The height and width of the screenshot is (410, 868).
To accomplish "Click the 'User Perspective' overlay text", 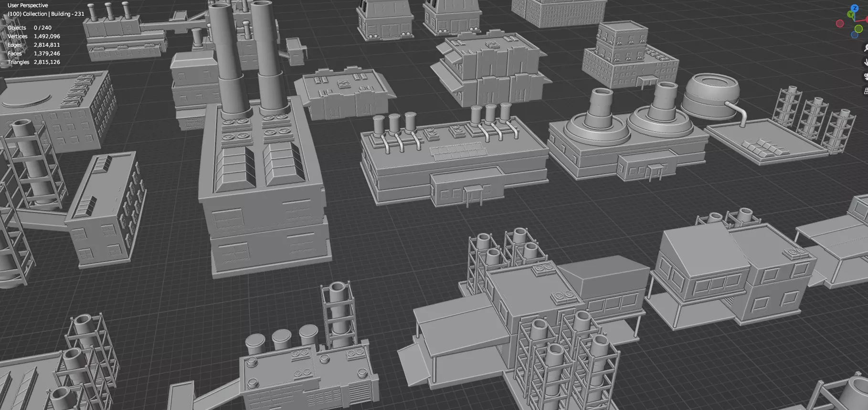I will click(28, 5).
